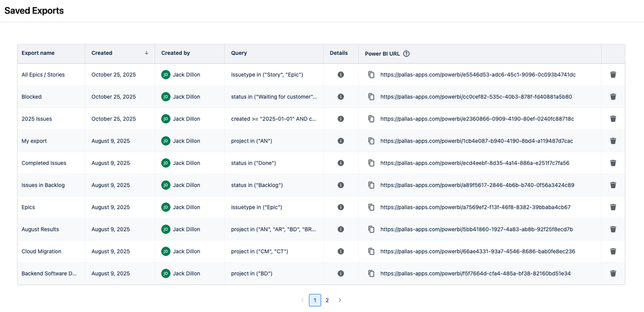This screenshot has height=312, width=644.
Task: Copy the Power BI URL for All Epics / Stories
Action: coord(371,75)
